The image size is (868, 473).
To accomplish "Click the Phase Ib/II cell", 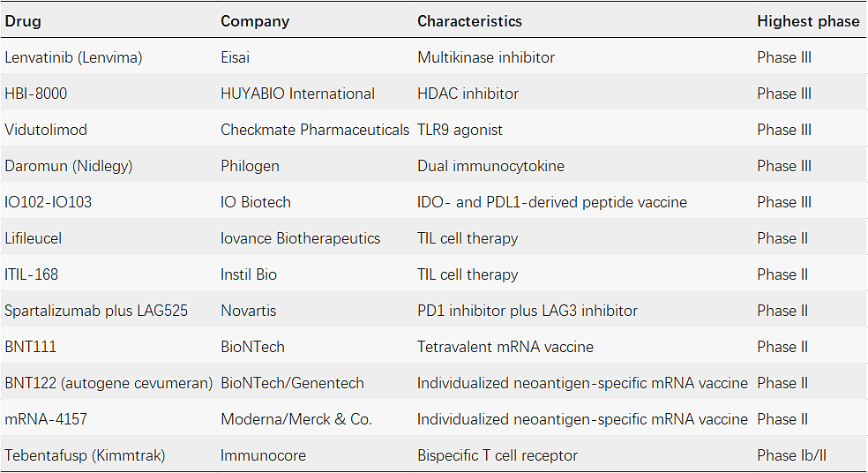I will (x=791, y=455).
